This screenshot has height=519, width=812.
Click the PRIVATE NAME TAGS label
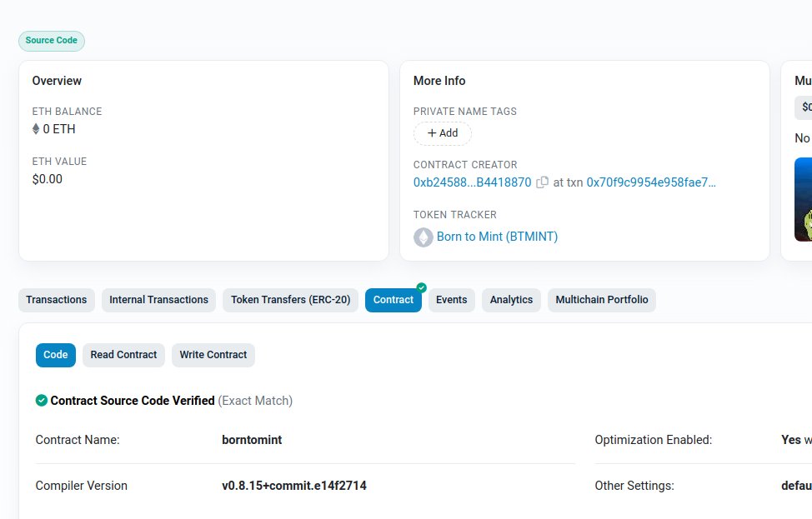pos(465,112)
